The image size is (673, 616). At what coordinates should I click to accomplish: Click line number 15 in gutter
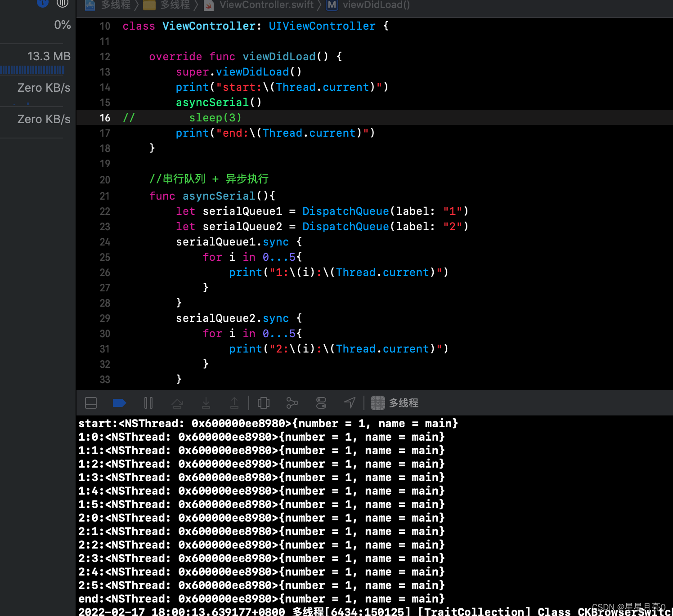[x=105, y=103]
